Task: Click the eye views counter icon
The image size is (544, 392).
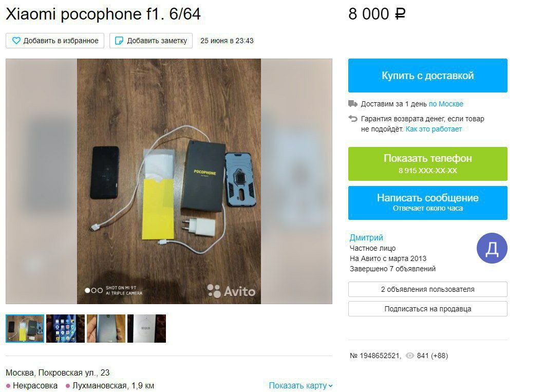Action: [410, 356]
